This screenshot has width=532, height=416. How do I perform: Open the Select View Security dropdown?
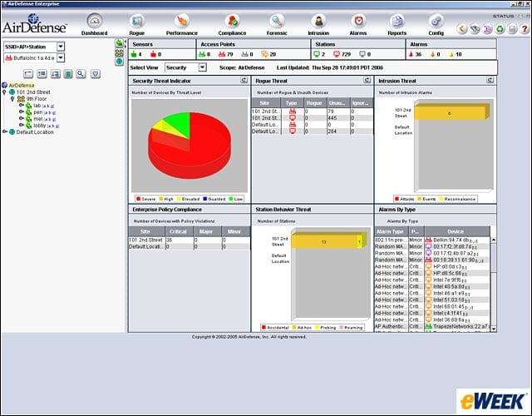(203, 67)
